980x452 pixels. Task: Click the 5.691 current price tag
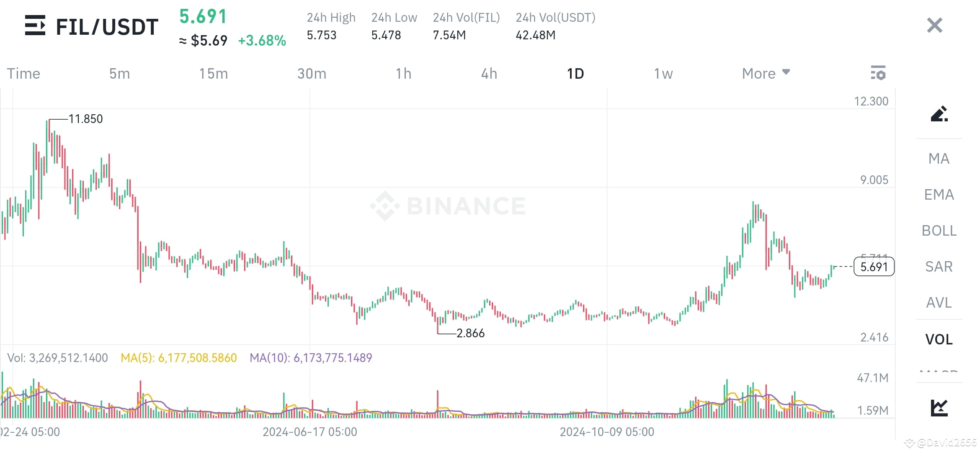click(x=873, y=267)
